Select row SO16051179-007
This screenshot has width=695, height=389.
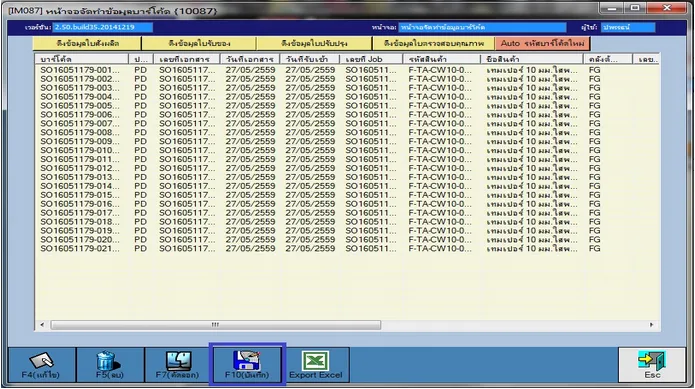pyautogui.click(x=347, y=124)
